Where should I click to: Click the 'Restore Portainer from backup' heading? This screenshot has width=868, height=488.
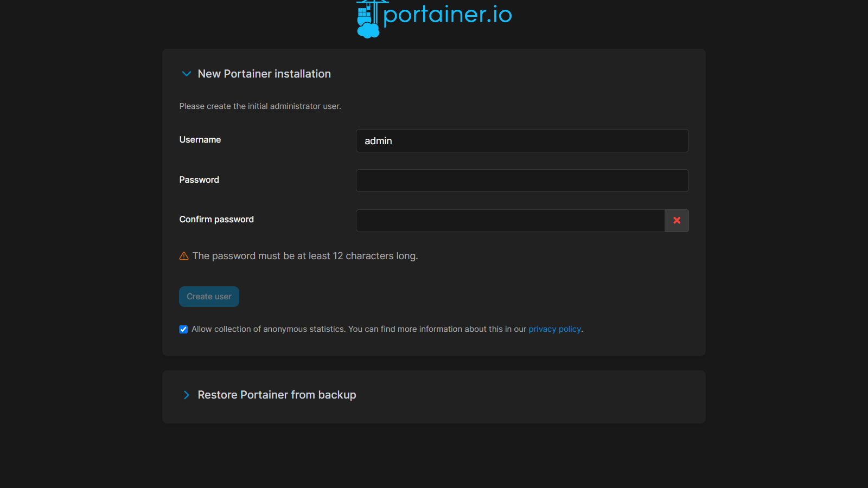click(277, 395)
